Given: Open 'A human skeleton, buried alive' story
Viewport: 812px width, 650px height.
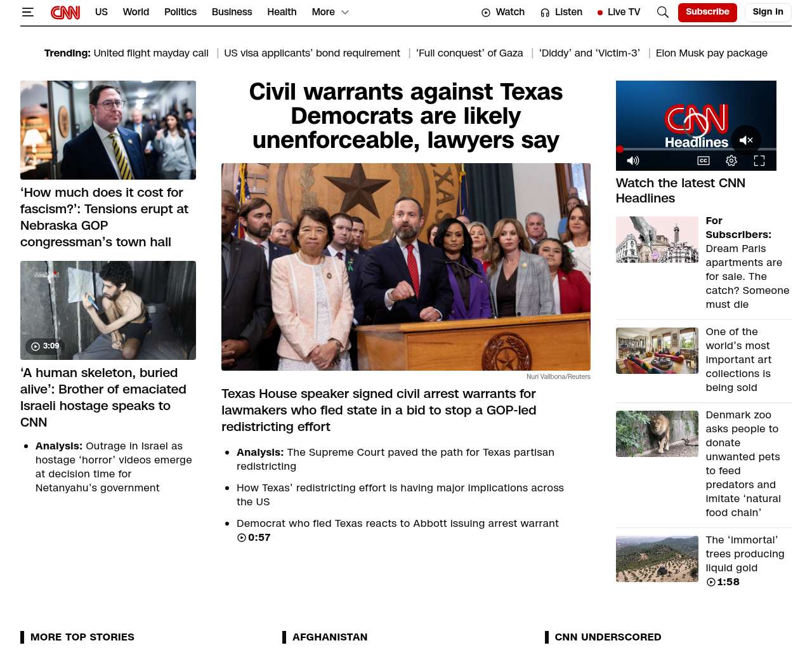Looking at the screenshot, I should tap(103, 397).
